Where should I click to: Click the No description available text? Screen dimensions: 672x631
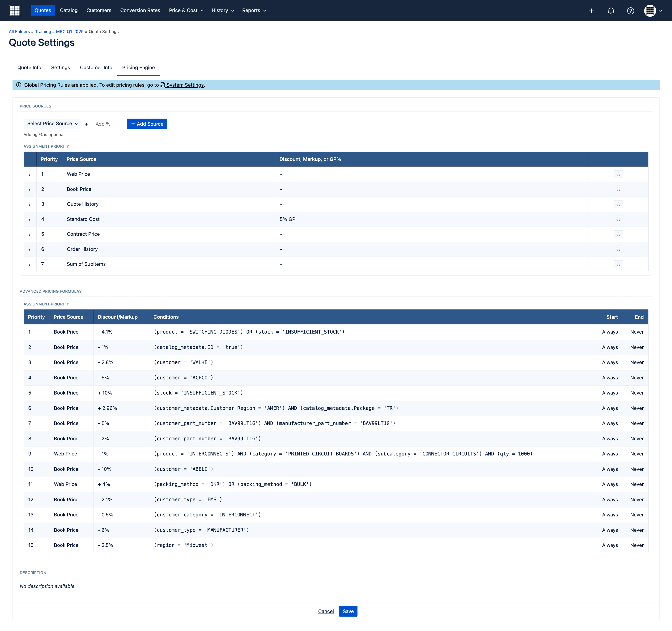click(48, 586)
